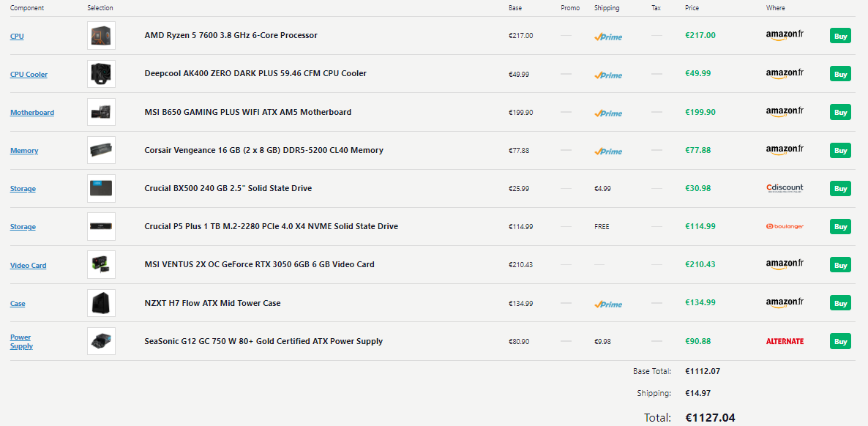Open the Motherboard component link

pos(32,113)
